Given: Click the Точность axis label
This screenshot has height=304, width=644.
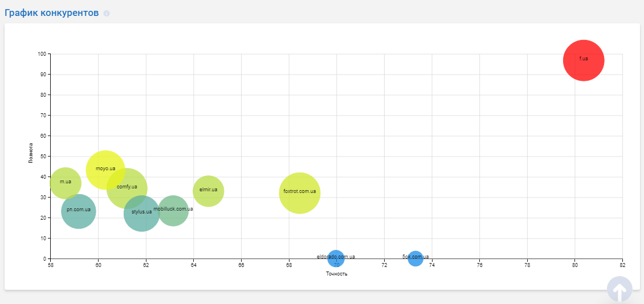Looking at the screenshot, I should (337, 274).
